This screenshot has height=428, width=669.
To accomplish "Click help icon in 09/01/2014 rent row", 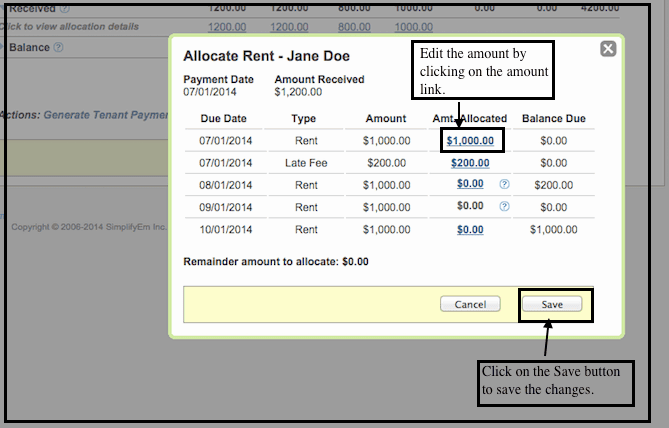I will click(504, 207).
